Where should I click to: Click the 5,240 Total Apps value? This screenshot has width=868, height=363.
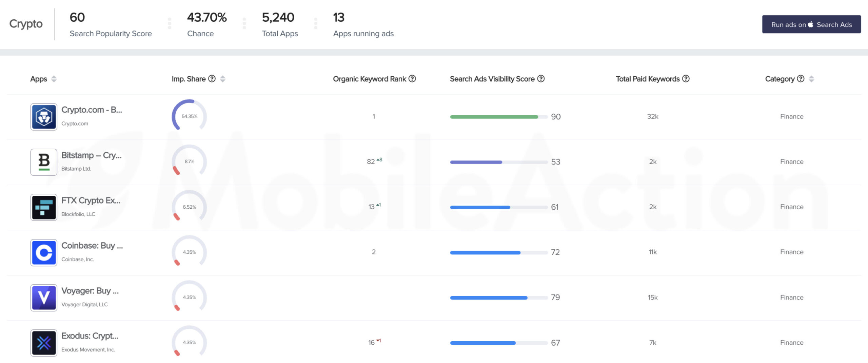pyautogui.click(x=278, y=17)
